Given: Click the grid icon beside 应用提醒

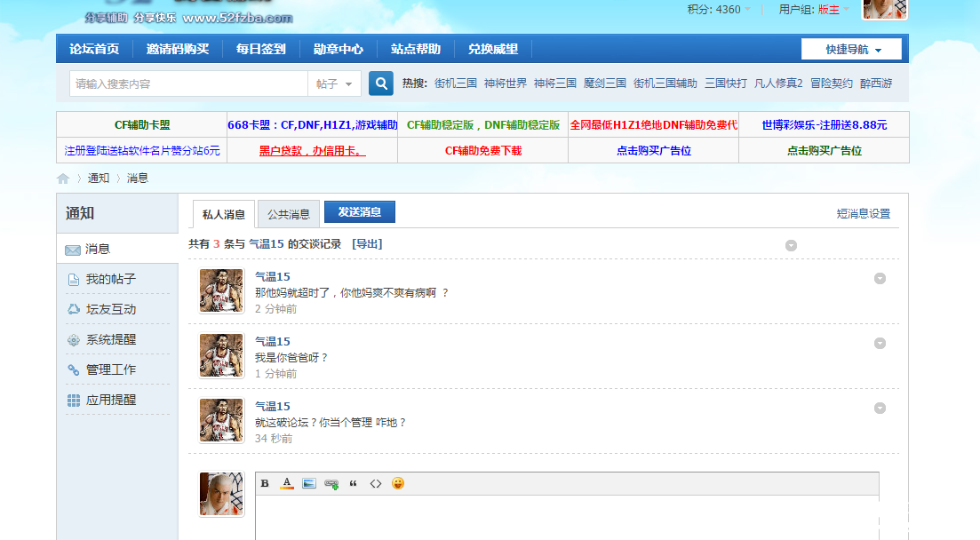Looking at the screenshot, I should point(74,400).
